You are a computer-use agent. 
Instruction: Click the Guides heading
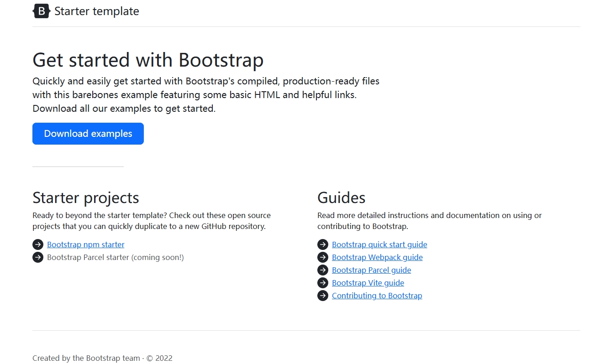[x=342, y=198]
